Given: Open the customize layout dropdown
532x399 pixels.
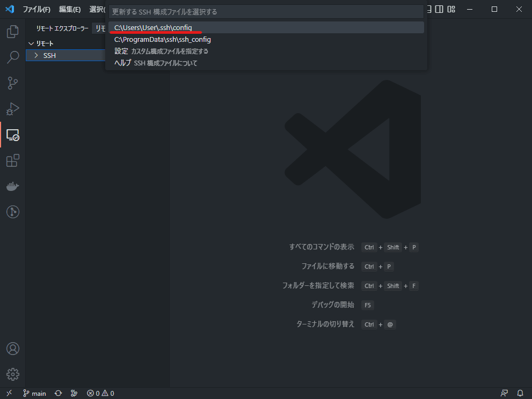Looking at the screenshot, I should click(451, 9).
